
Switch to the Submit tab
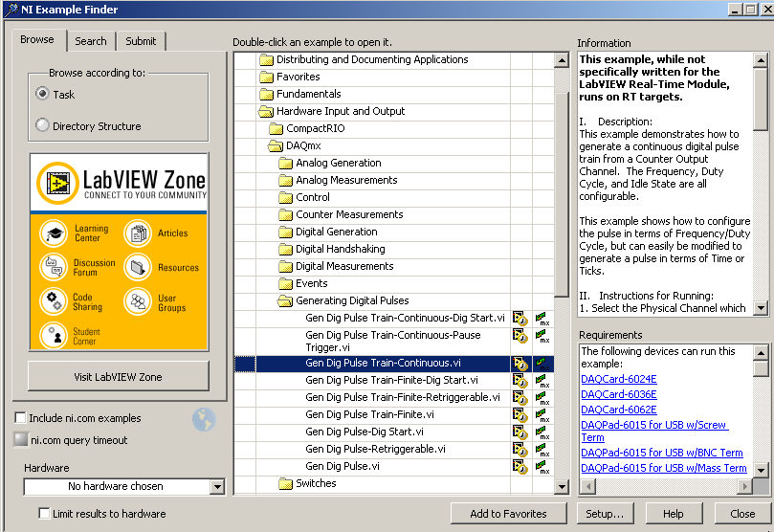point(141,41)
